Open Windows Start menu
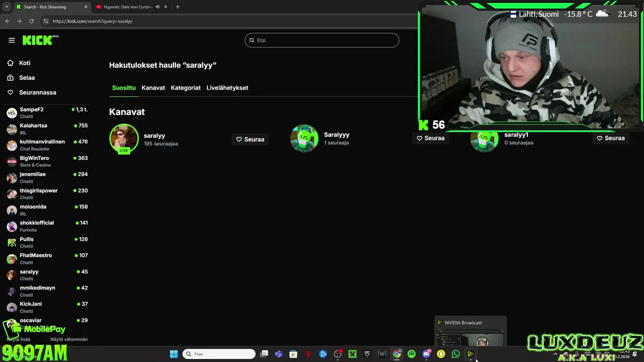This screenshot has width=644, height=362. 174,354
